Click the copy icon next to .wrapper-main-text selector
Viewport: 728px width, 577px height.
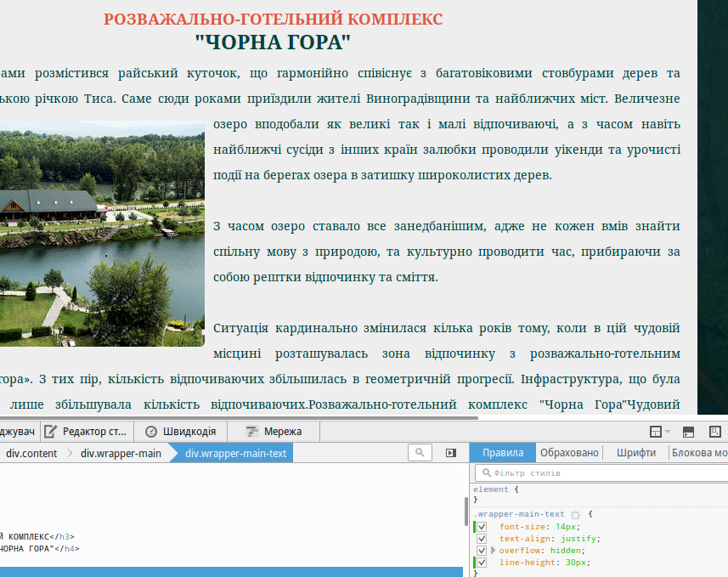pyautogui.click(x=575, y=515)
